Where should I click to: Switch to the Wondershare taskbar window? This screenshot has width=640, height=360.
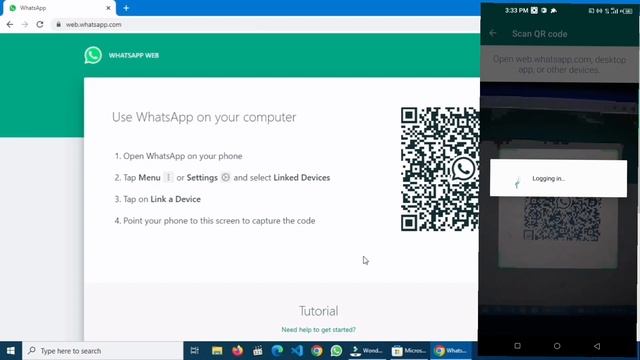[x=367, y=351]
